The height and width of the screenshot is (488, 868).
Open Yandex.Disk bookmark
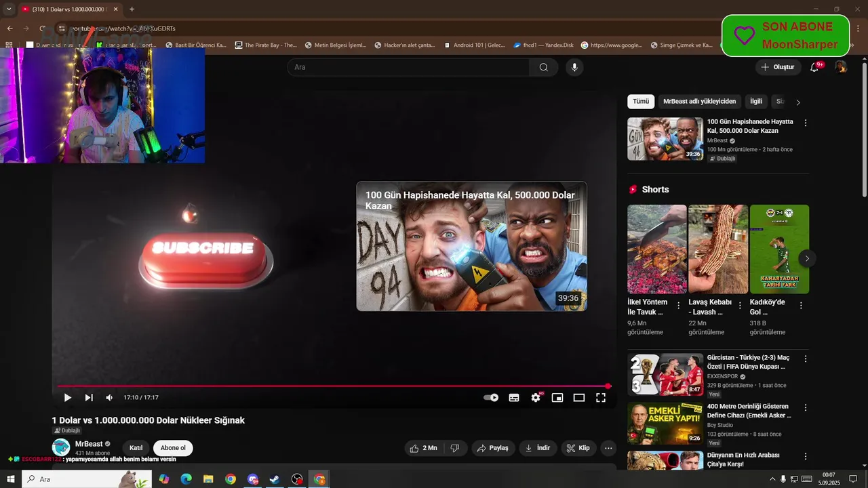pos(543,45)
